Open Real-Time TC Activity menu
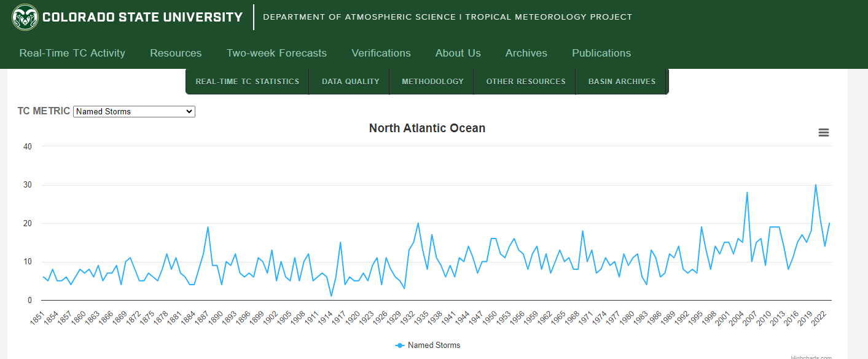Viewport: 868px width, 359px height. [x=72, y=53]
